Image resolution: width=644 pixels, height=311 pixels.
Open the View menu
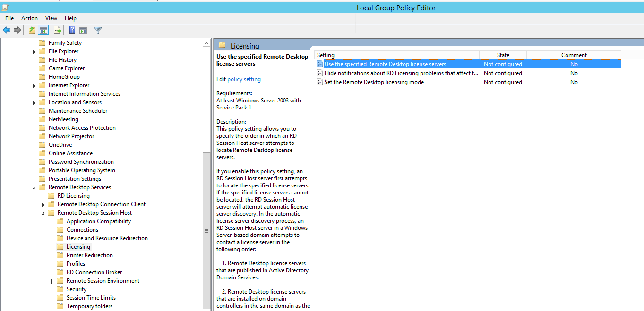[x=51, y=18]
